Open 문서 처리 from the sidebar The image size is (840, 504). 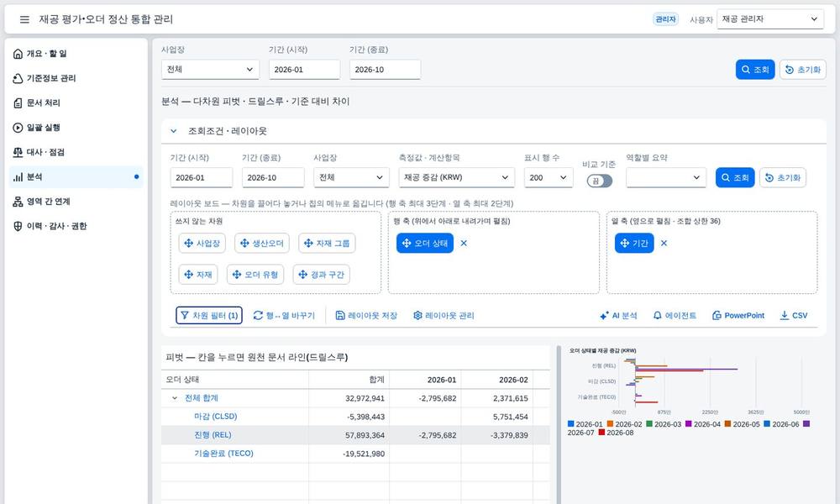pos(76,102)
